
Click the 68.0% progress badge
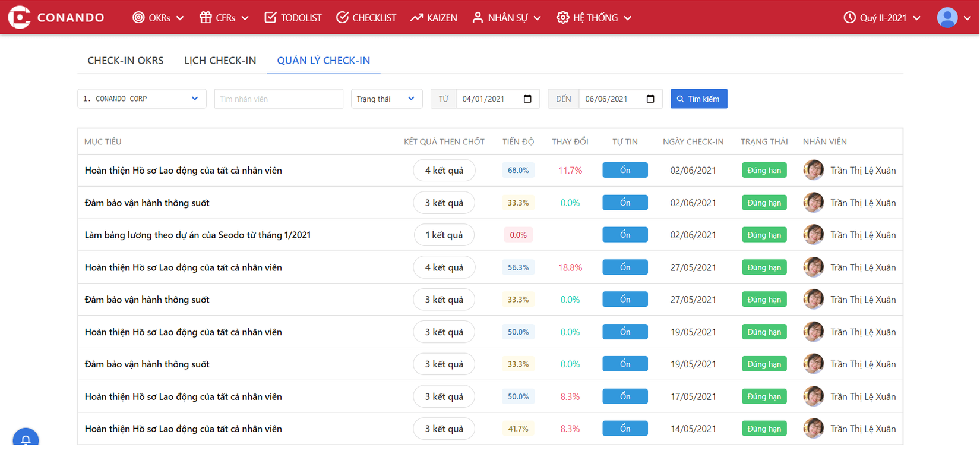point(518,171)
